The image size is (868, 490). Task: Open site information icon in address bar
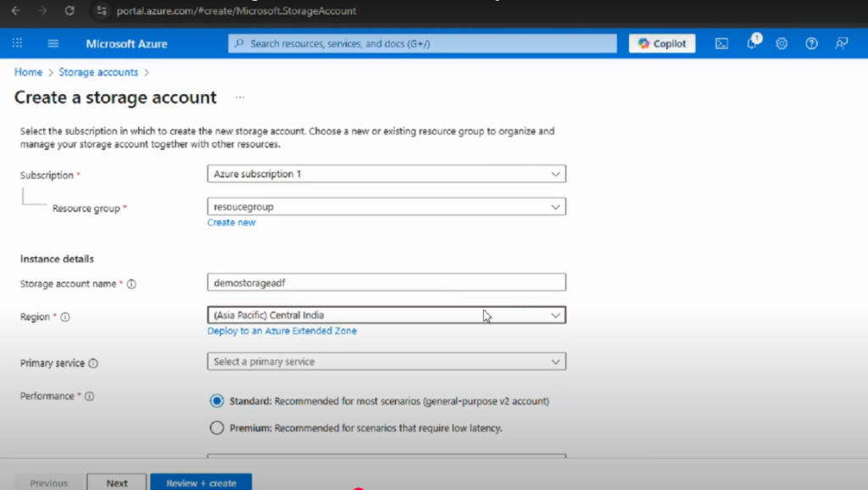click(101, 10)
